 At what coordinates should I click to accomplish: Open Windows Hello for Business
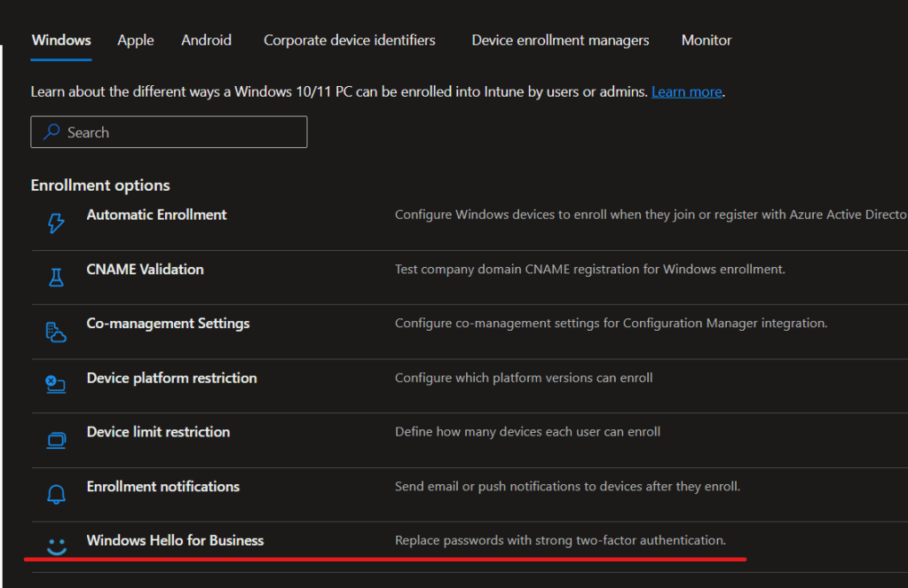pyautogui.click(x=175, y=540)
